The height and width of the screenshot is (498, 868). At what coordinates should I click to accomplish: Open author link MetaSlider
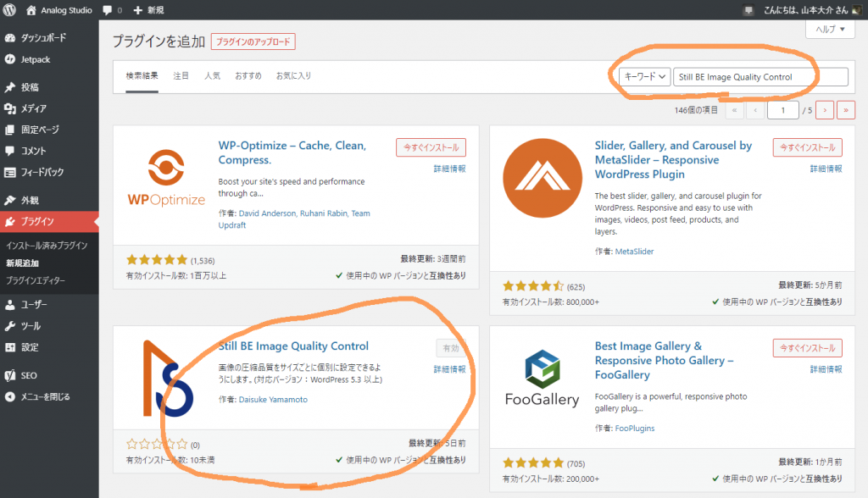click(634, 252)
